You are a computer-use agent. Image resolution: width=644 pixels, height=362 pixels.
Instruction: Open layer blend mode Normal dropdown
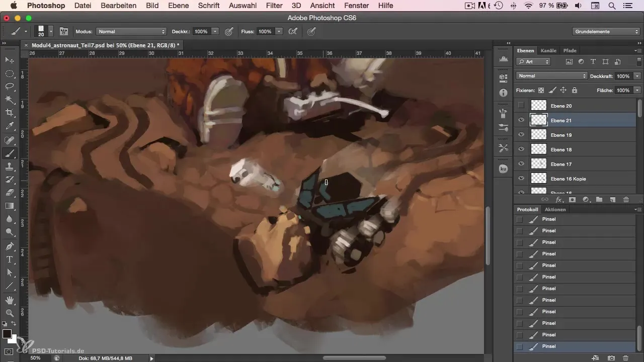552,76
